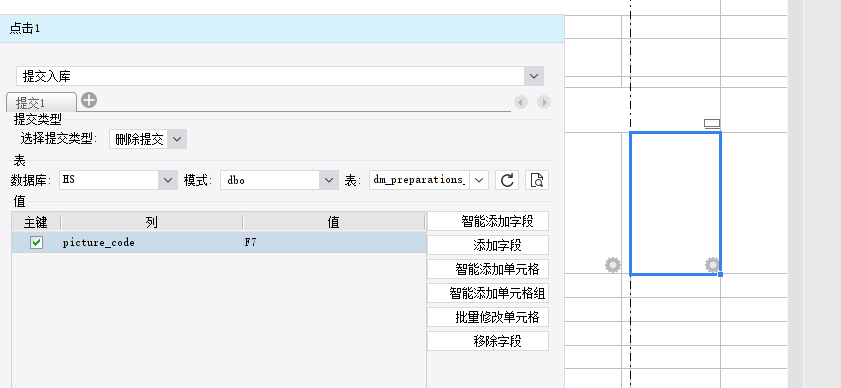
Task: Click the 值 column header
Action: [334, 222]
